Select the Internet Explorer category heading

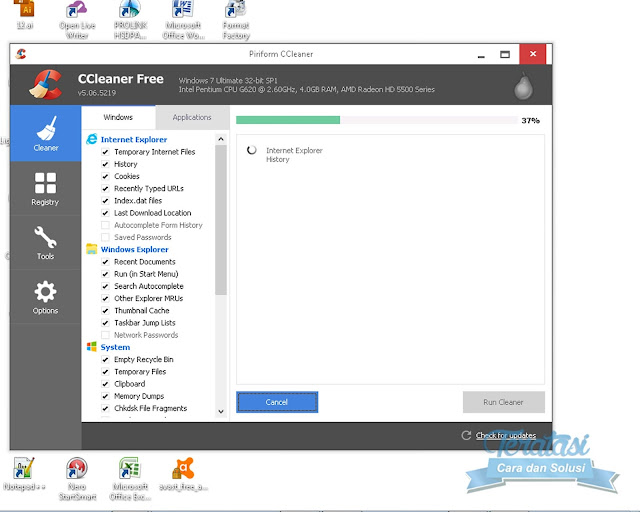coord(134,139)
